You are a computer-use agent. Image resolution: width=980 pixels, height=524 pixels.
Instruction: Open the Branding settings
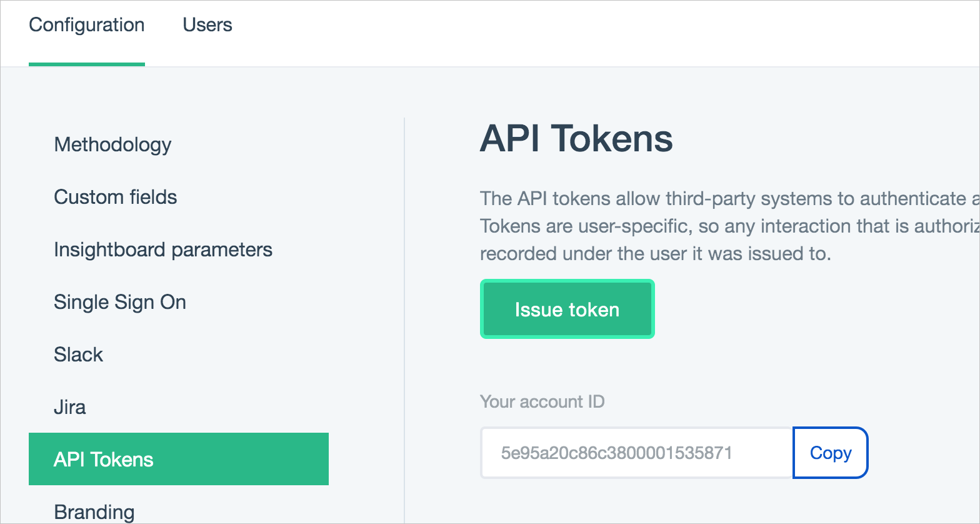tap(94, 511)
